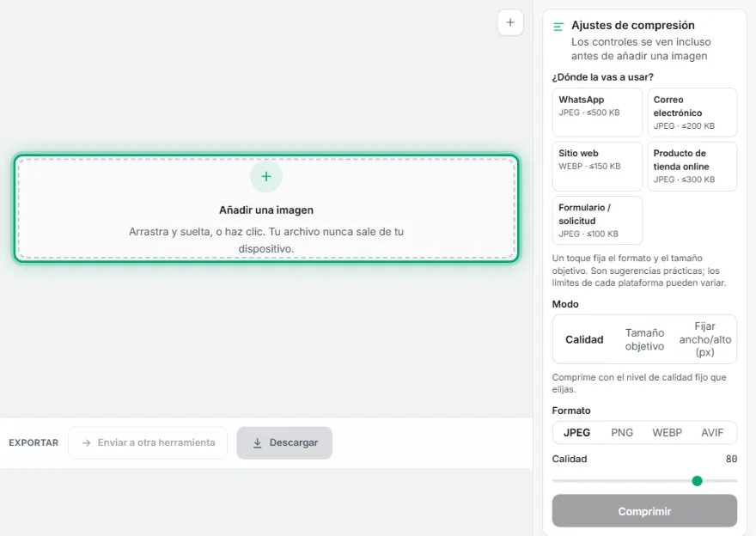Click the Comprimir button
The width and height of the screenshot is (756, 536).
click(x=644, y=511)
